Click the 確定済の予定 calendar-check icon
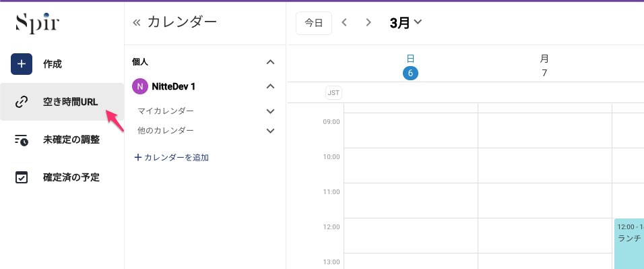This screenshot has height=269, width=644. (x=22, y=178)
